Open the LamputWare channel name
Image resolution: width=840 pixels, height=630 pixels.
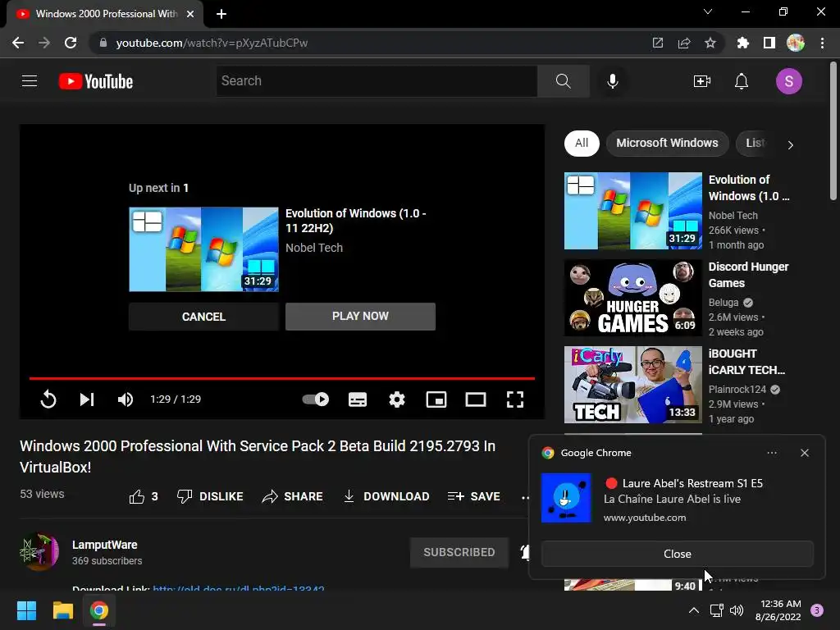[x=104, y=545]
